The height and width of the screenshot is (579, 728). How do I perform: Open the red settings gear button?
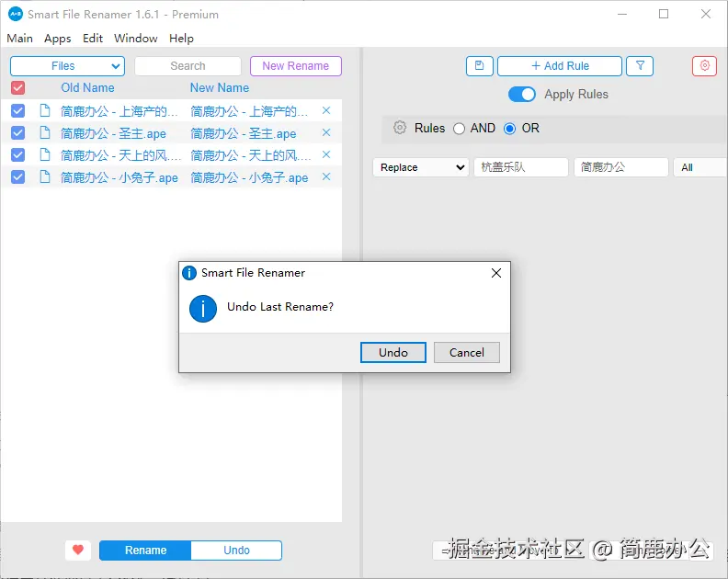(x=704, y=66)
